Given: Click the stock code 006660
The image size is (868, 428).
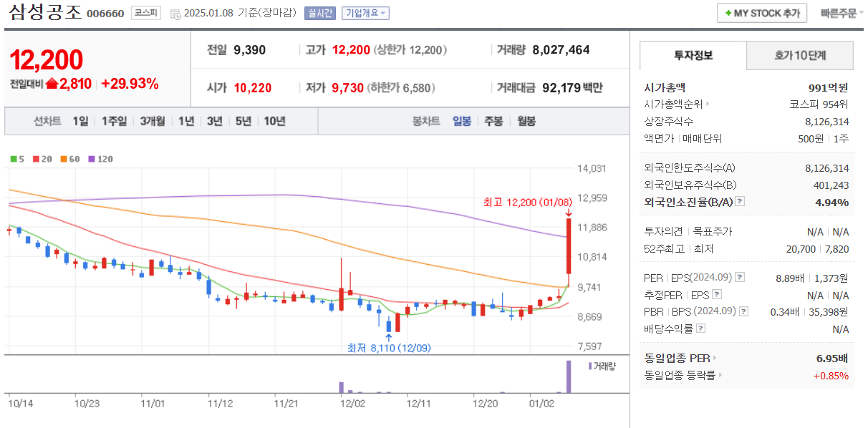Looking at the screenshot, I should pyautogui.click(x=105, y=14).
